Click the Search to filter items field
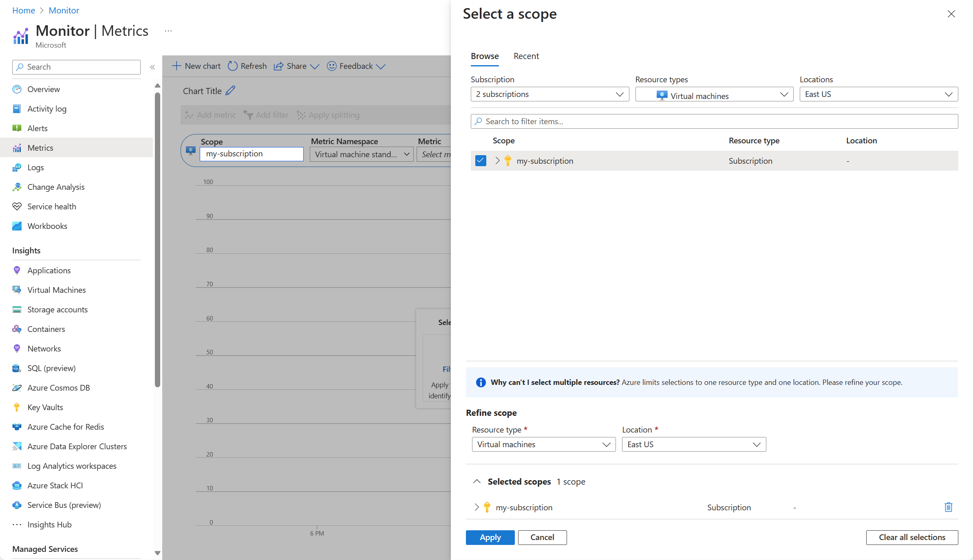 [714, 121]
